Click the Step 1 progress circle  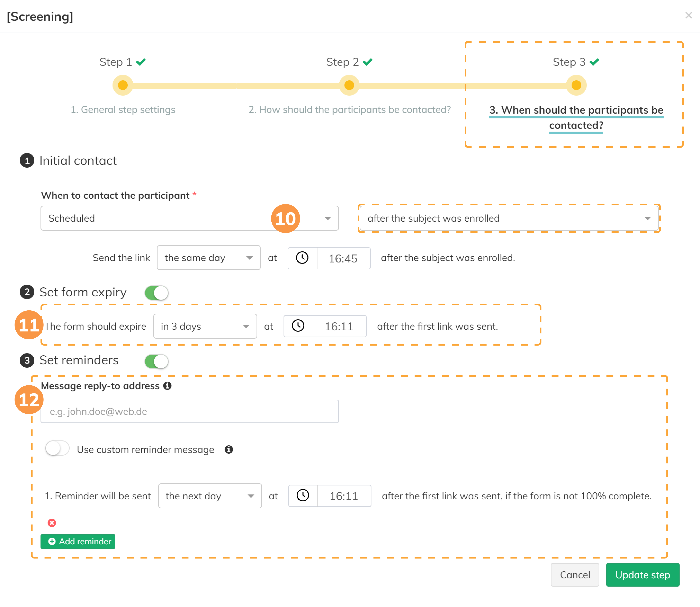123,85
